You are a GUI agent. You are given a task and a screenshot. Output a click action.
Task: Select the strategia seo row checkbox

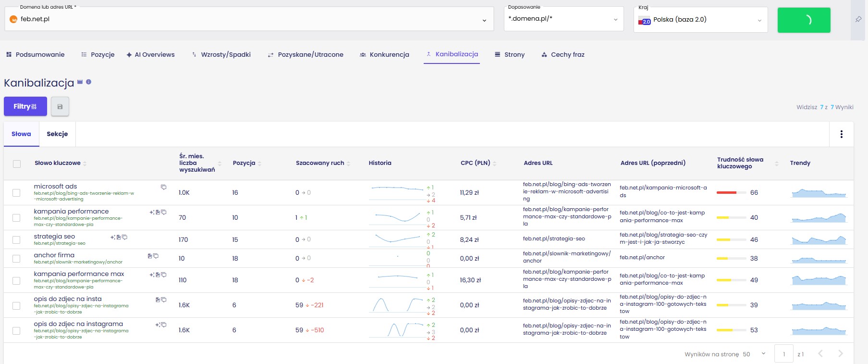[x=16, y=239]
